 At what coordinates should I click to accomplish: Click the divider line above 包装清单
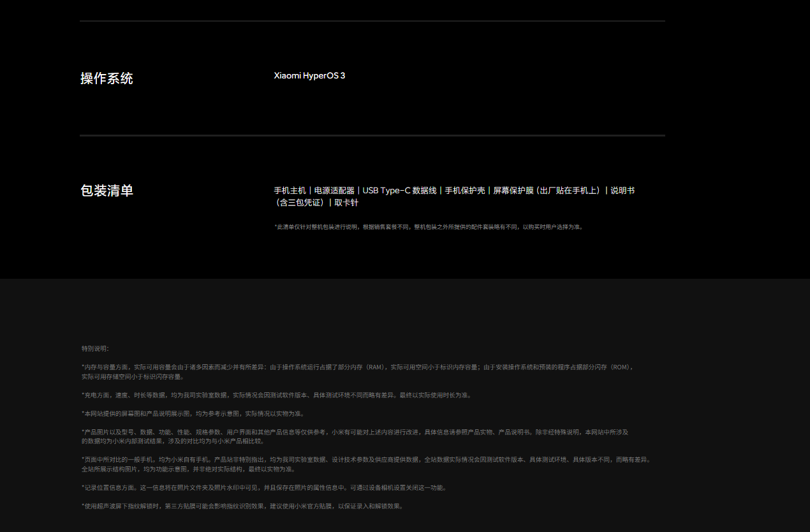(372, 135)
